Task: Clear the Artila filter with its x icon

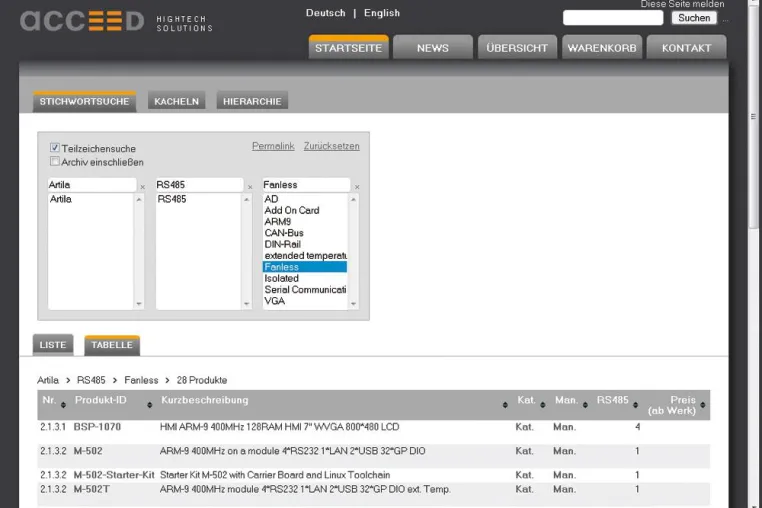Action: 142,187
